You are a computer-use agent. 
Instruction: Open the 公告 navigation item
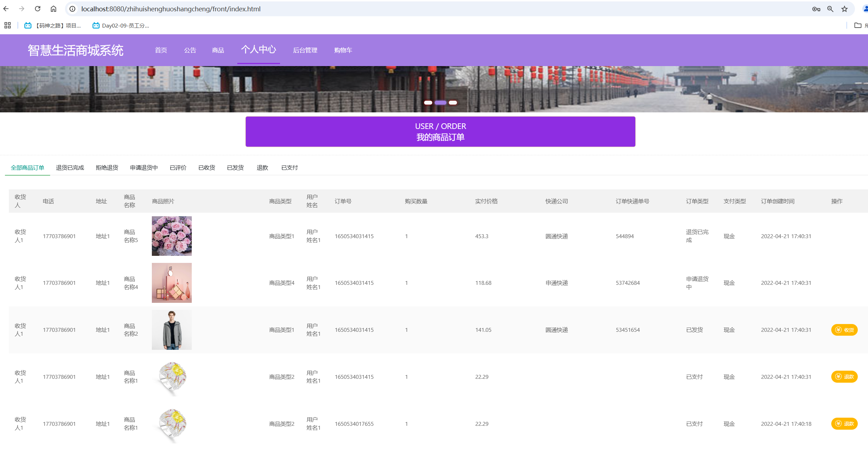[190, 50]
